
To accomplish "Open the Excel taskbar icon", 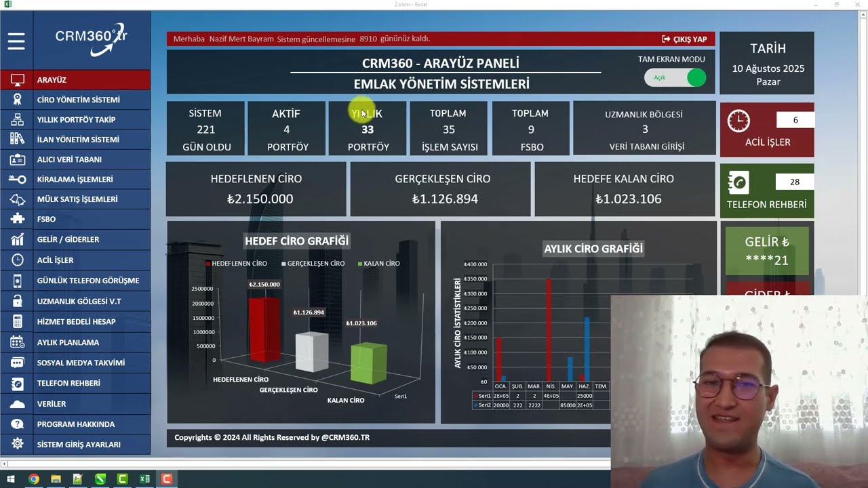I will pos(144,479).
